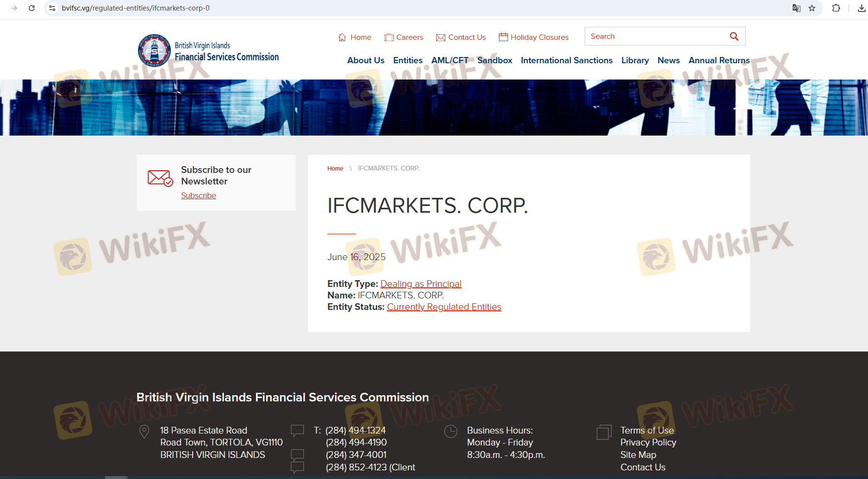Open the browser extensions puzzle icon
868x479 pixels.
[x=836, y=8]
